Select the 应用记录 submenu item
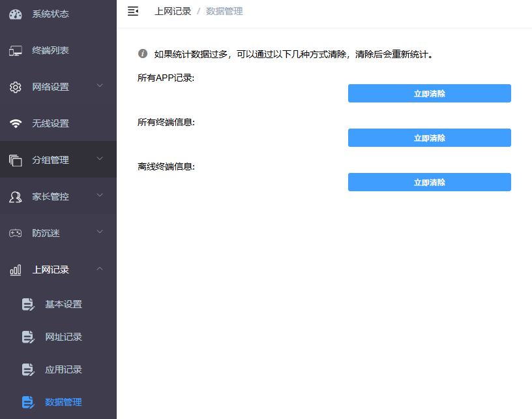 pos(63,369)
